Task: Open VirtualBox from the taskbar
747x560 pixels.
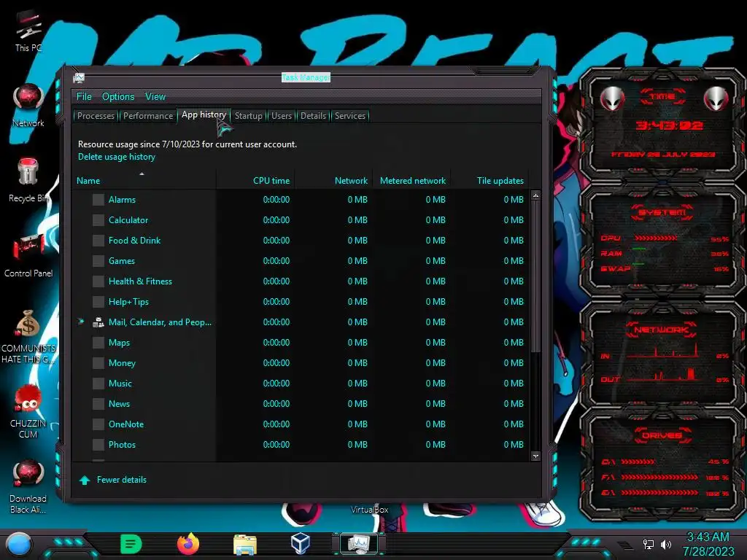Action: [301, 544]
